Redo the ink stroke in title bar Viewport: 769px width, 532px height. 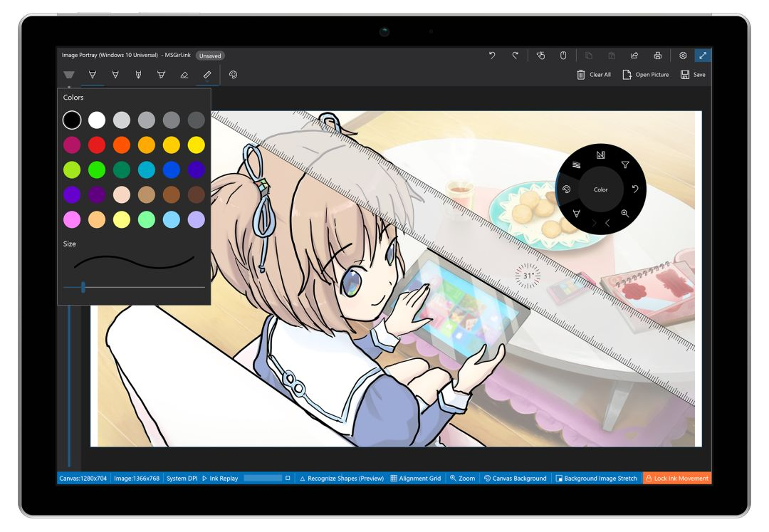(515, 56)
